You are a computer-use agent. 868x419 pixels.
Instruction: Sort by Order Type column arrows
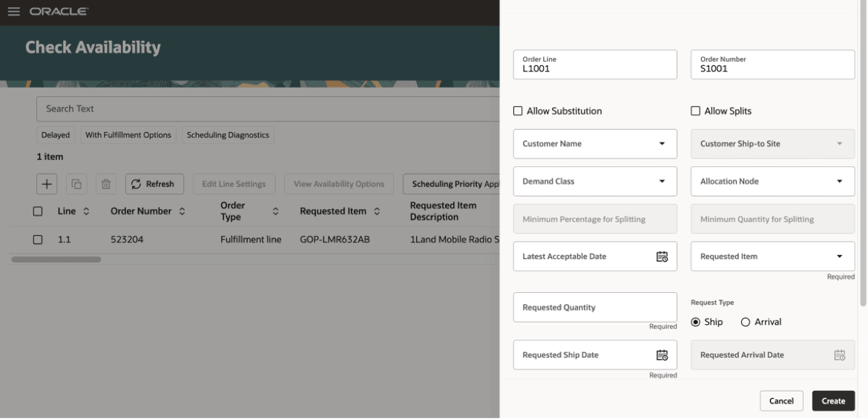276,211
